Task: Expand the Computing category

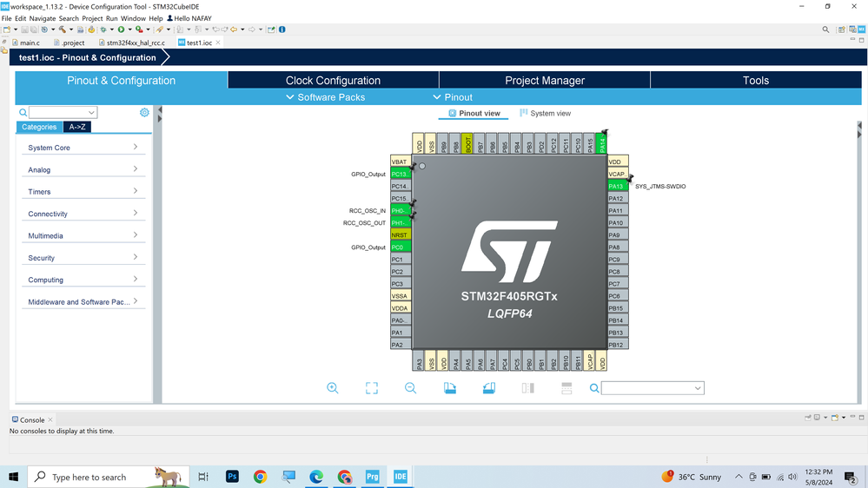Action: tap(83, 280)
